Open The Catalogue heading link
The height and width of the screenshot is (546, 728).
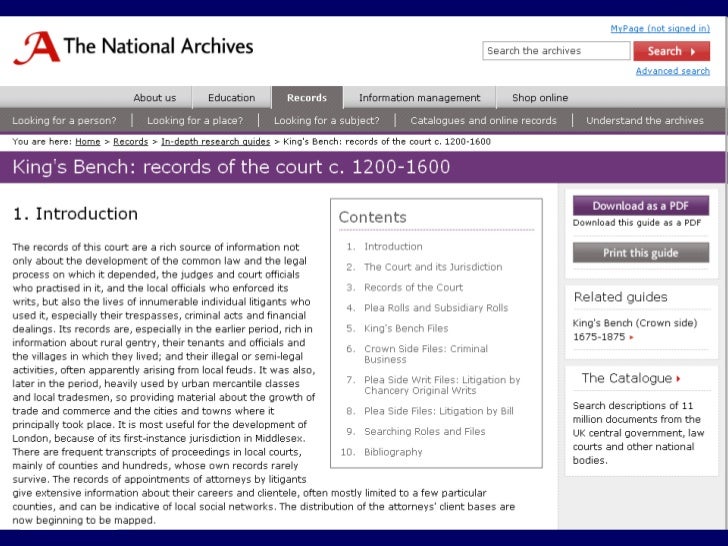[627, 378]
